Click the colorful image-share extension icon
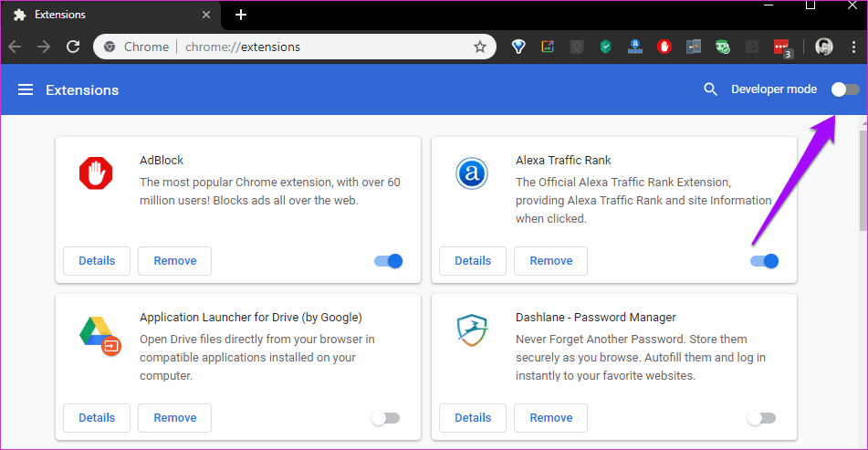This screenshot has width=868, height=450. pos(548,47)
